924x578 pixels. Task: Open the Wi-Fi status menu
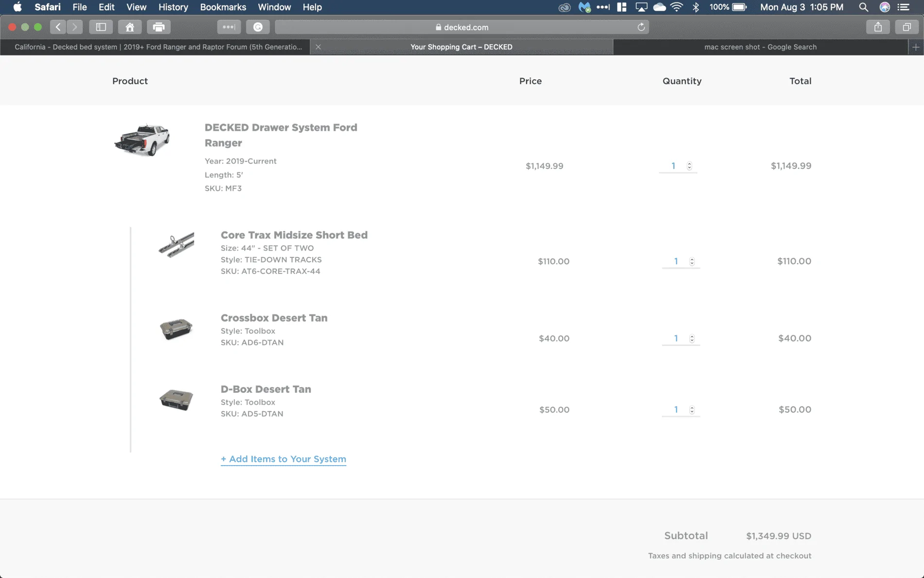(676, 7)
